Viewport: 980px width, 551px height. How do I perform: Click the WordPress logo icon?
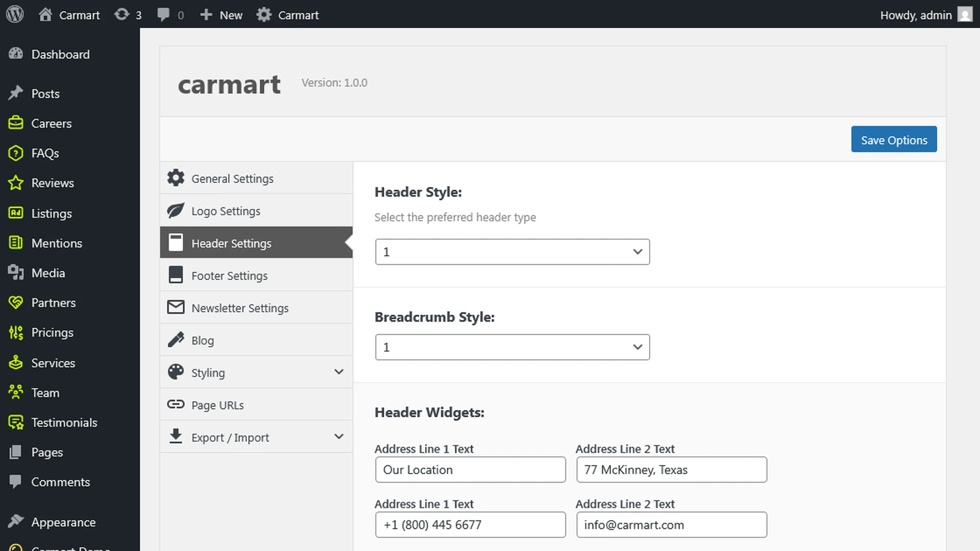point(15,14)
